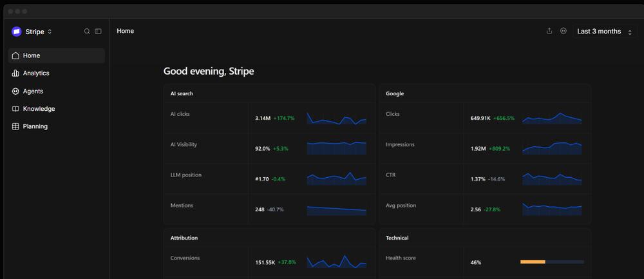644x279 pixels.
Task: Open the Avg position sparkline chart
Action: 552,209
